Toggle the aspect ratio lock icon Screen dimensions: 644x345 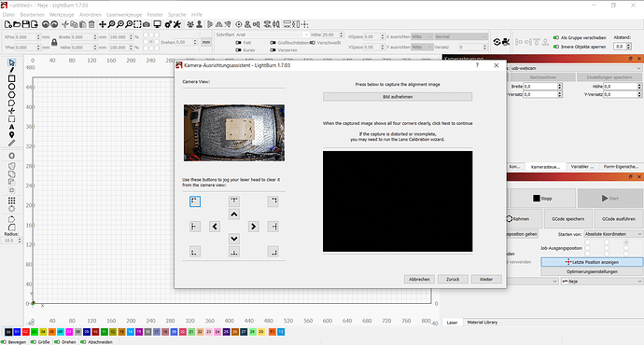coord(54,42)
